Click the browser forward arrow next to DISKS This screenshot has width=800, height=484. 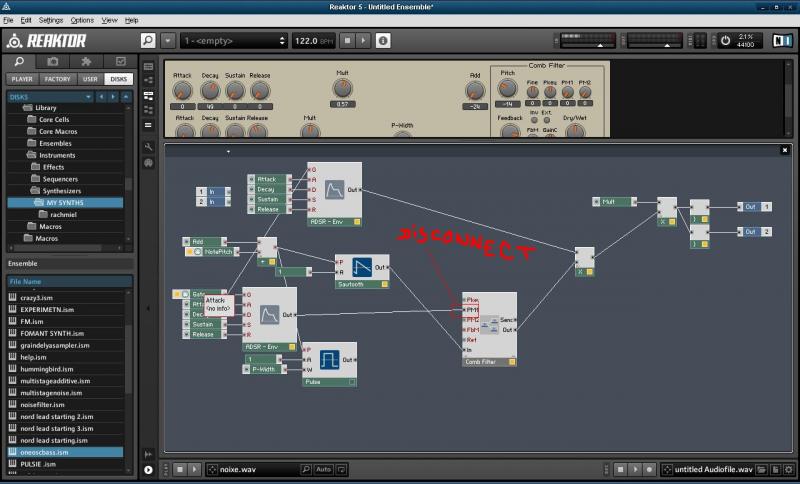click(x=113, y=97)
